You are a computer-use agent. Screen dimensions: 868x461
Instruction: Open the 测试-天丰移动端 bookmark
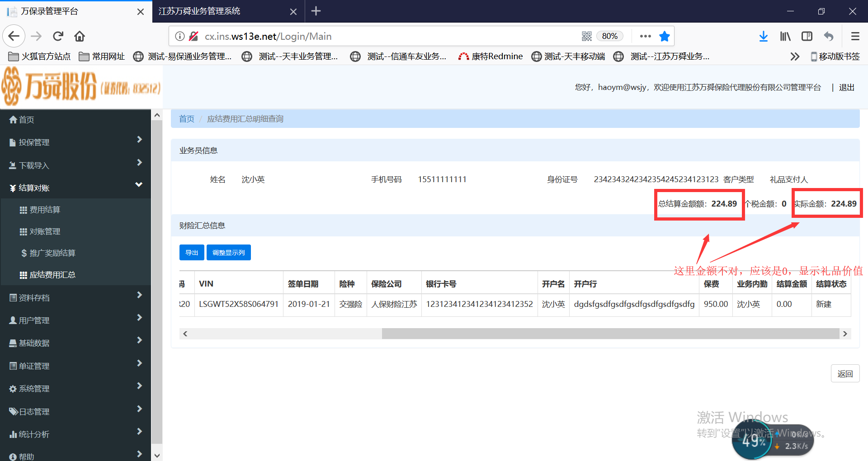568,56
